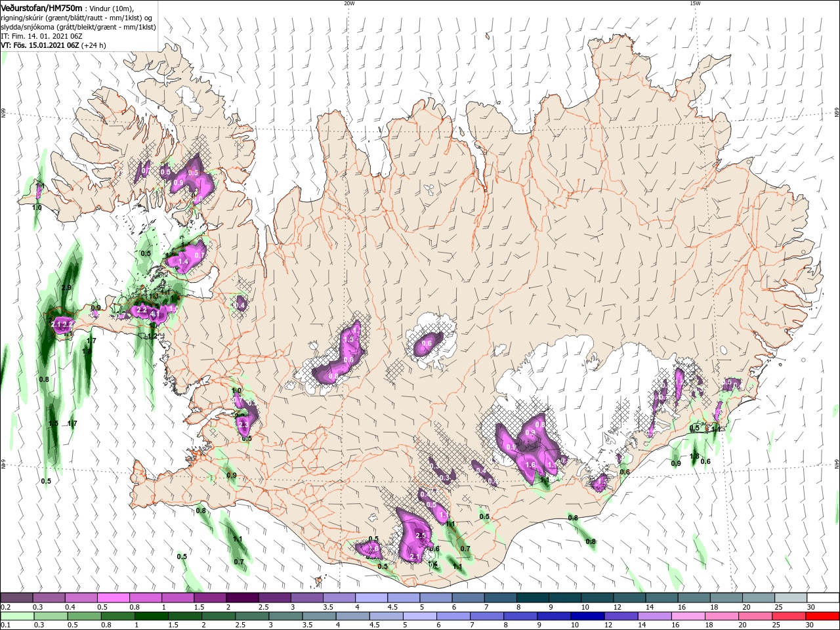Click the 2.5 snowfall value on the map
The height and width of the screenshot is (630, 840).
(421, 535)
